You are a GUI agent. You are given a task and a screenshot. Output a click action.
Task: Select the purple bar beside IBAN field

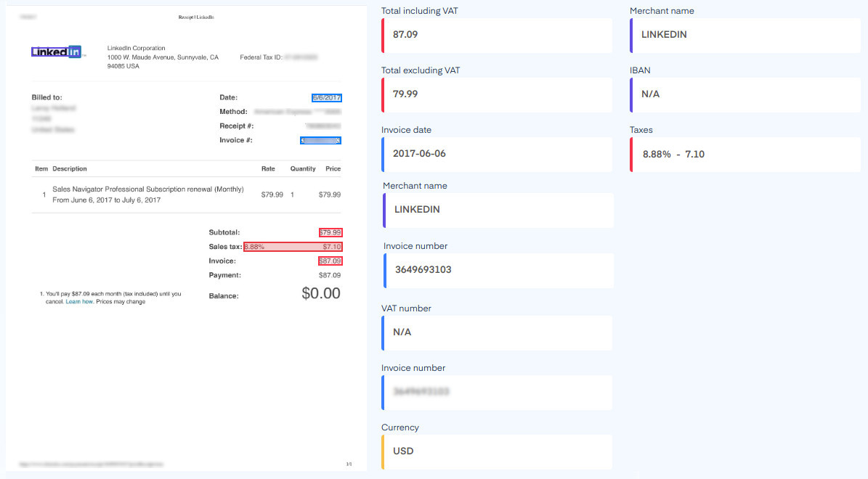pyautogui.click(x=630, y=94)
